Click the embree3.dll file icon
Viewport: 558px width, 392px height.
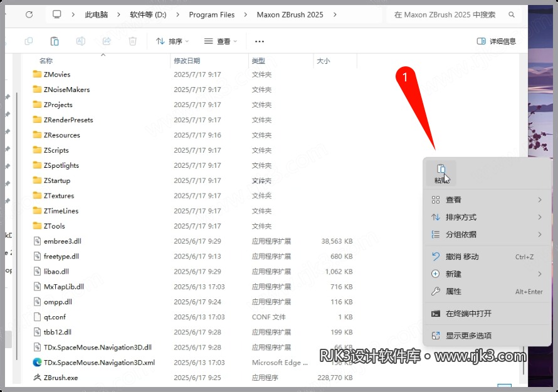click(x=37, y=241)
